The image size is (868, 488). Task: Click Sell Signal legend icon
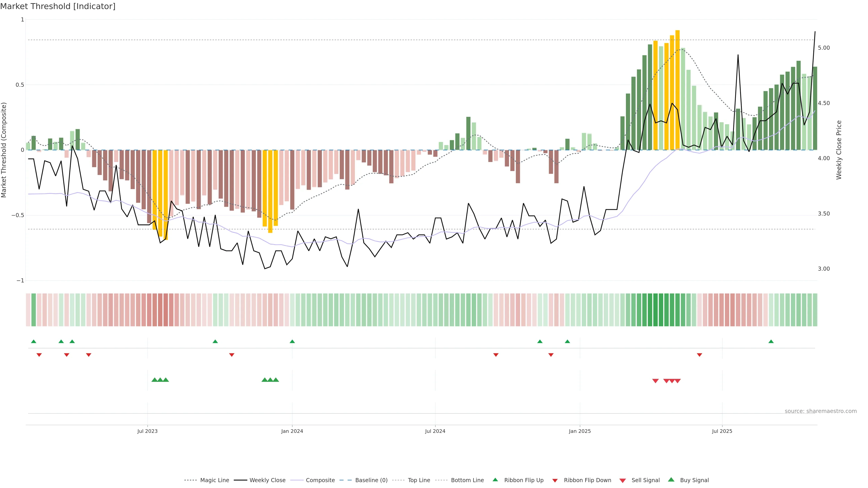[623, 481]
